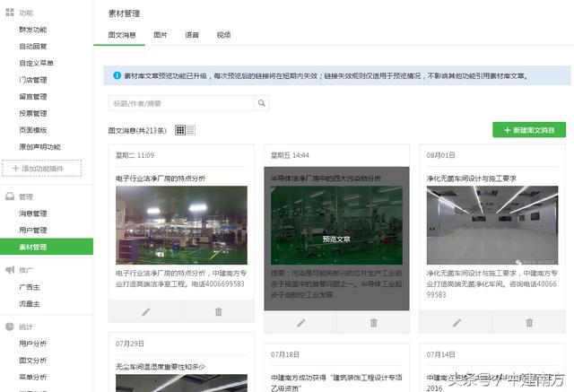
Task: Click the 07月18日 date label
Action: 285,354
